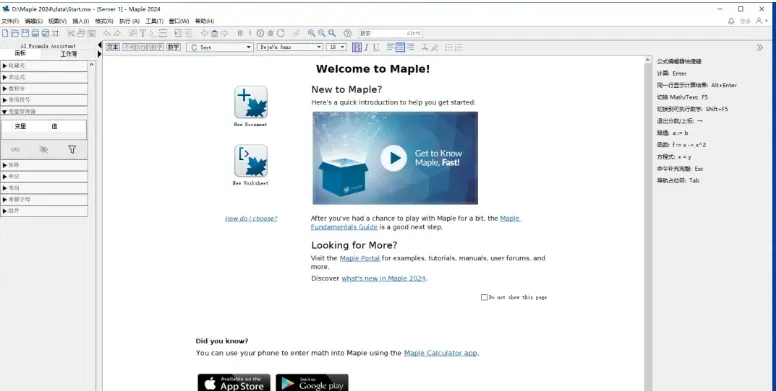This screenshot has height=391, width=776.
Task: Redo the action in toolbar
Action: tap(117, 33)
